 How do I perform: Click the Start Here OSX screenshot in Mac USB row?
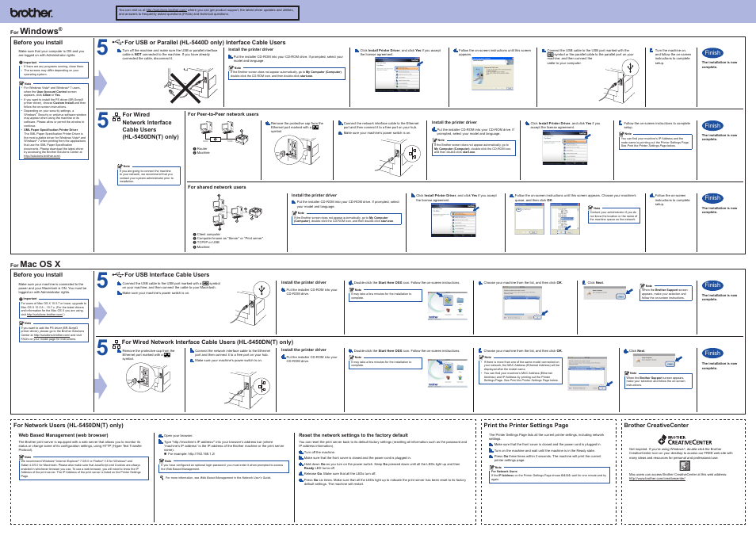click(x=448, y=305)
